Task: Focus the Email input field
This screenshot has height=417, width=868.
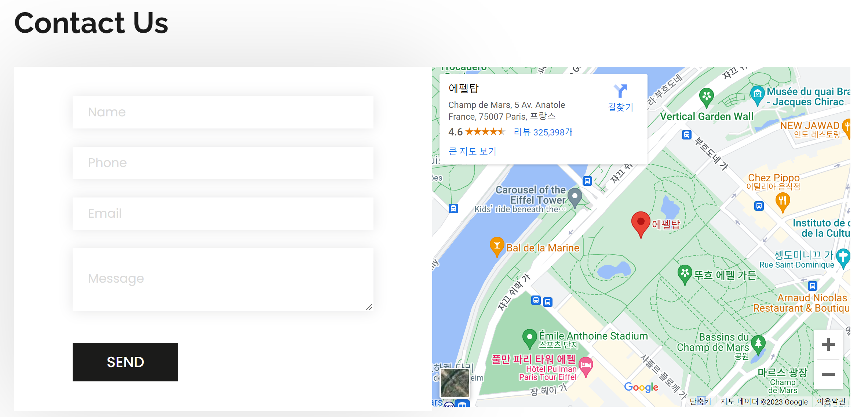Action: tap(223, 214)
